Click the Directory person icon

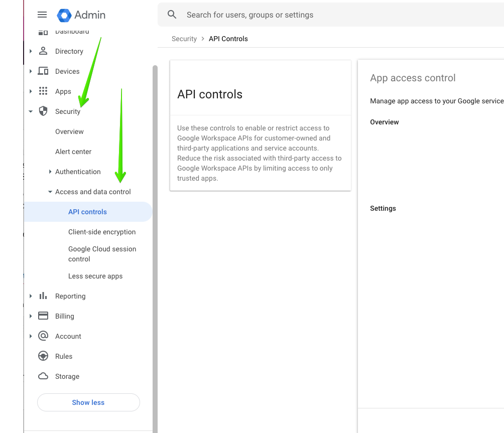(43, 51)
